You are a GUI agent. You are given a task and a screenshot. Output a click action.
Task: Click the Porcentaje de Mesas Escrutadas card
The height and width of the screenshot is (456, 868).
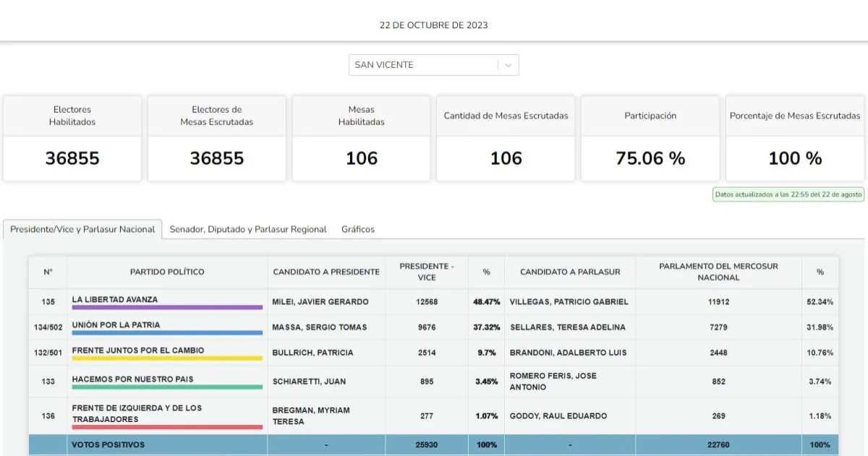(x=795, y=138)
